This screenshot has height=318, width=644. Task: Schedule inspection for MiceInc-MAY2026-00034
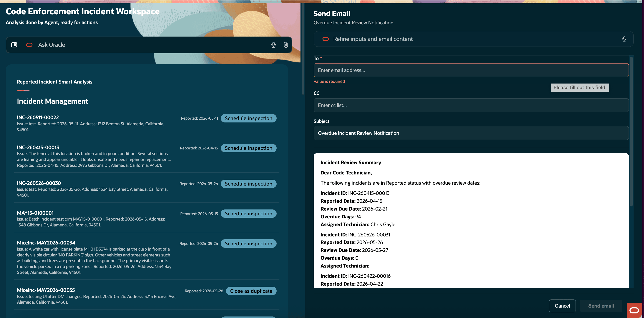(x=249, y=244)
